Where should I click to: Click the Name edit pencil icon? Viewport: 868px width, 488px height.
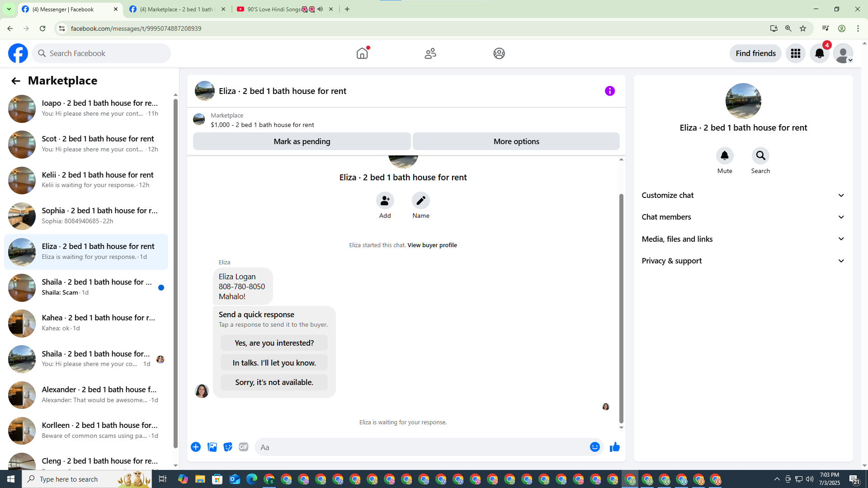(x=420, y=201)
